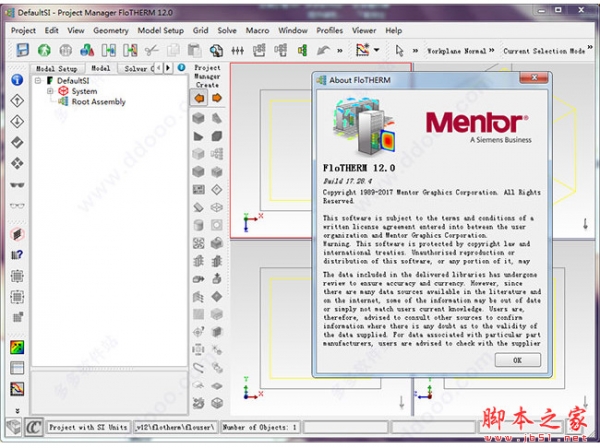This screenshot has width=600, height=448.
Task: Click the Undo curved-arrow toolbar icon
Action: pyautogui.click(x=324, y=50)
